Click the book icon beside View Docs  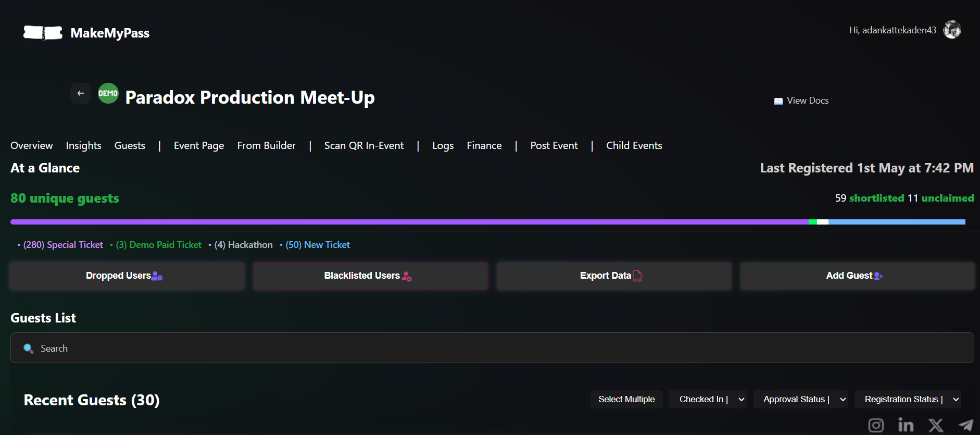[778, 101]
